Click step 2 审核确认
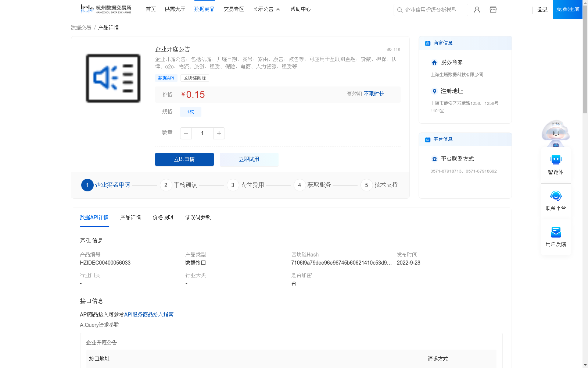 coord(179,185)
